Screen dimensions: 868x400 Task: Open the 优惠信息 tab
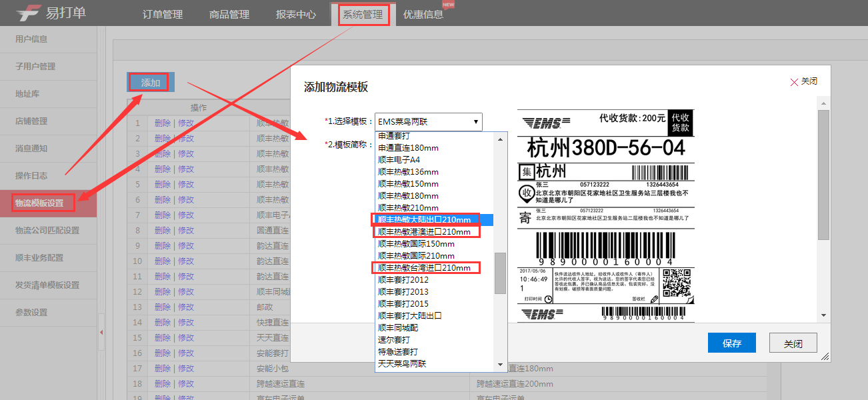pos(423,14)
